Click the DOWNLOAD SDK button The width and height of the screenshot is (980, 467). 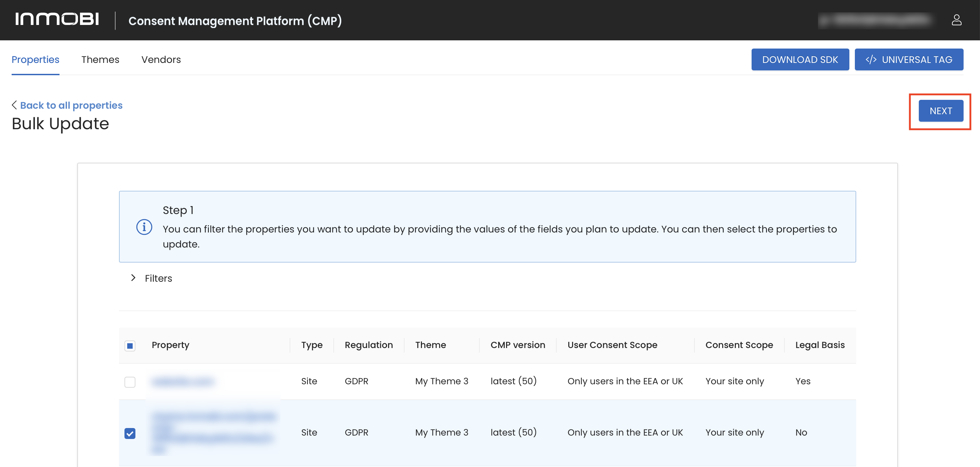pyautogui.click(x=800, y=60)
